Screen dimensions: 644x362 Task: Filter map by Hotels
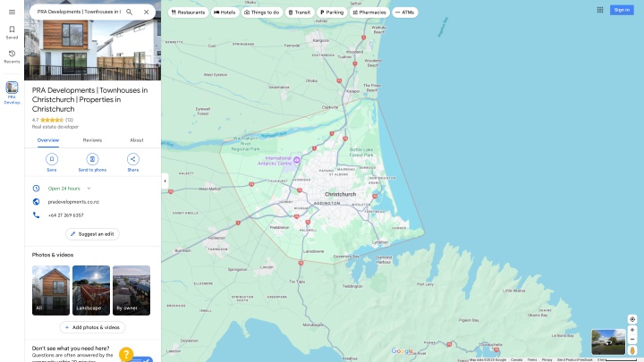tap(225, 13)
